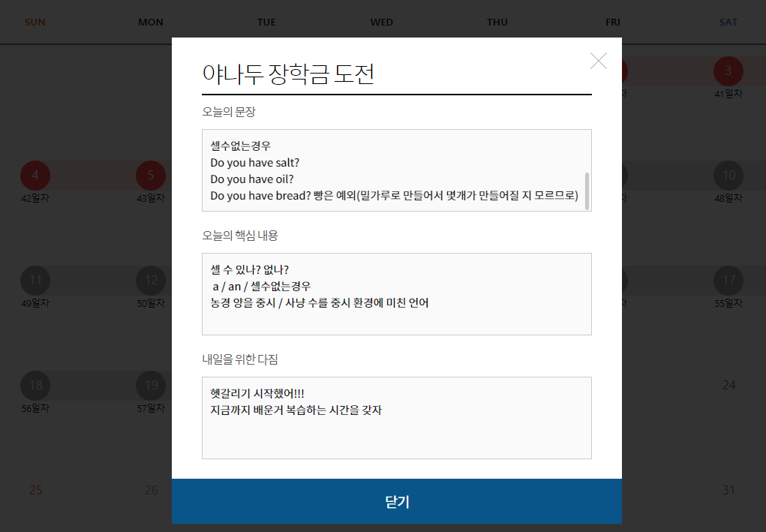
Task: Open the gray day 17 circle
Action: click(x=728, y=281)
